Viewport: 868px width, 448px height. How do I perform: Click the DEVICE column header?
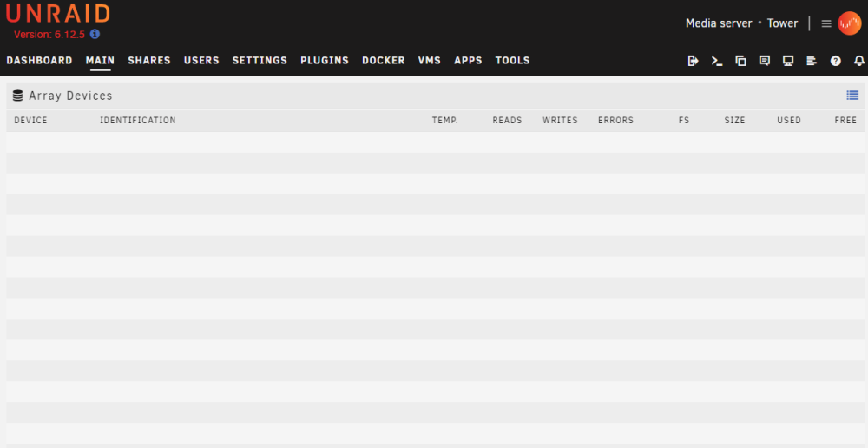point(30,120)
